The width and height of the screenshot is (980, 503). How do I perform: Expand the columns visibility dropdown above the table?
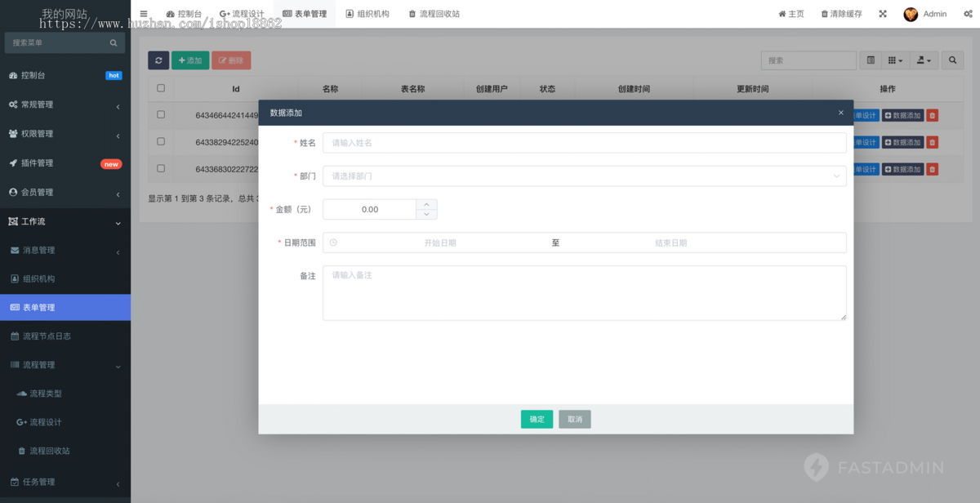pyautogui.click(x=894, y=60)
